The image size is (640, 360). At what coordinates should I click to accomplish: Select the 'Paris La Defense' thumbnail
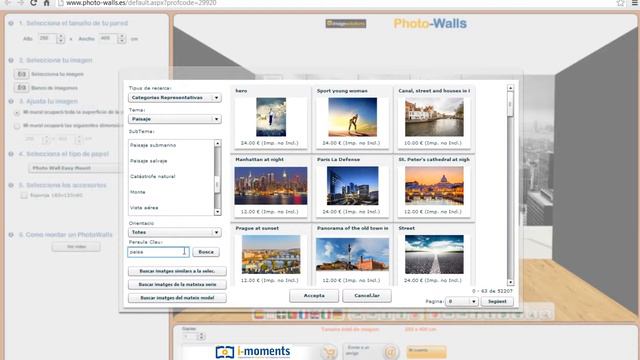(x=353, y=186)
